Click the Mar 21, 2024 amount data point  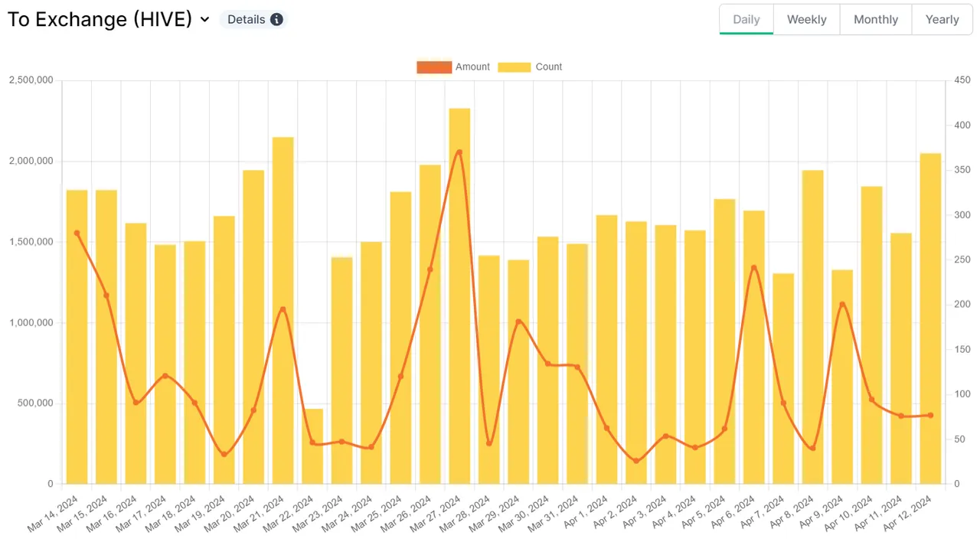283,309
